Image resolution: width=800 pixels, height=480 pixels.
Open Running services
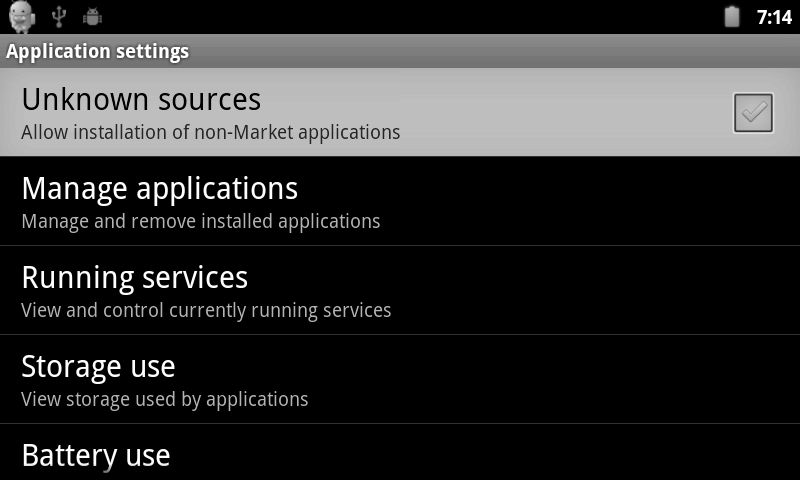tap(400, 290)
